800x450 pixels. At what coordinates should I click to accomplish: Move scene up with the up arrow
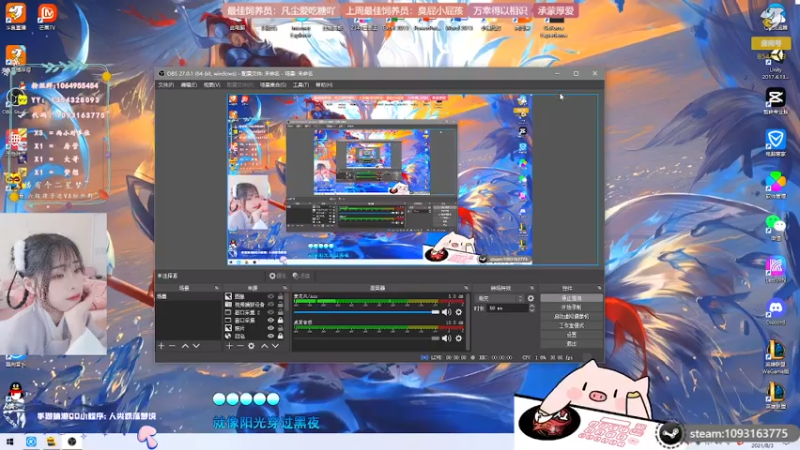pos(185,346)
